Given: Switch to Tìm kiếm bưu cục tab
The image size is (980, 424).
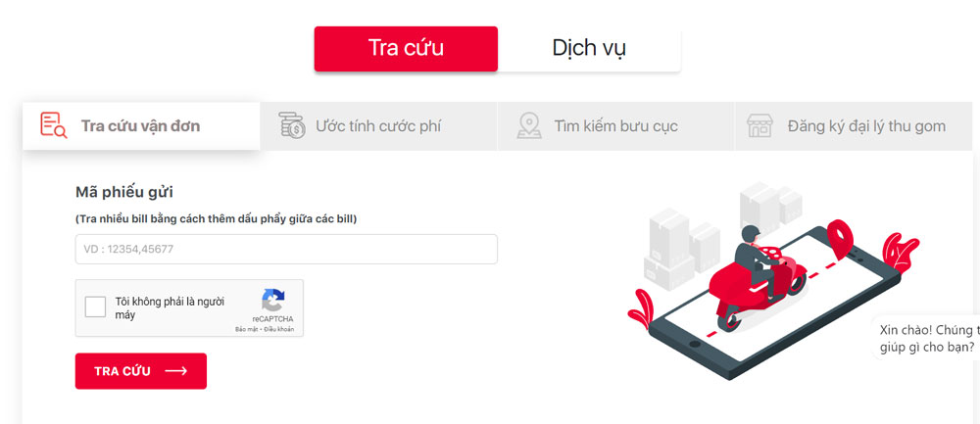Looking at the screenshot, I should point(615,126).
